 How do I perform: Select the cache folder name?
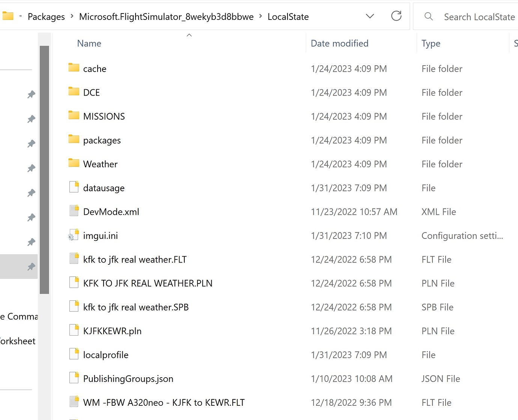click(x=95, y=69)
